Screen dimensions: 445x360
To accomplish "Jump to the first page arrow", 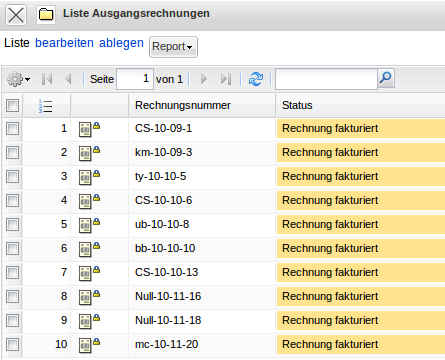I will tap(47, 79).
